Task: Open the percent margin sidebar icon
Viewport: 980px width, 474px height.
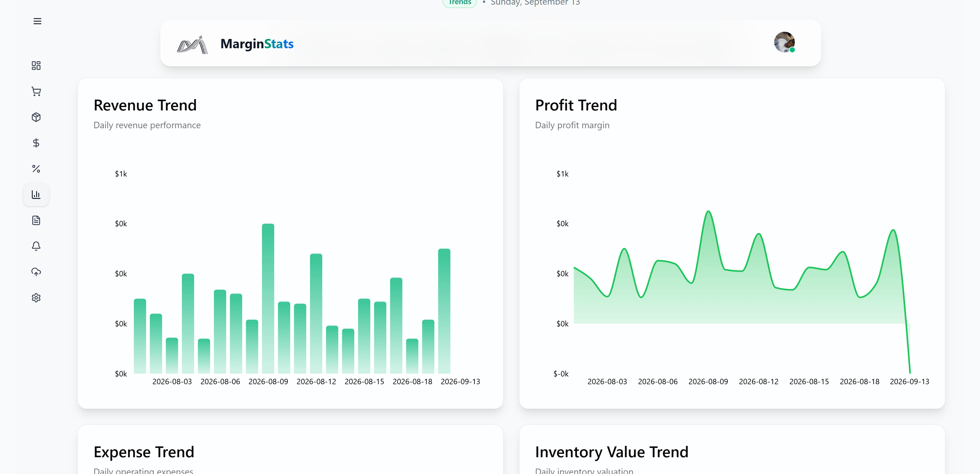Action: click(36, 169)
